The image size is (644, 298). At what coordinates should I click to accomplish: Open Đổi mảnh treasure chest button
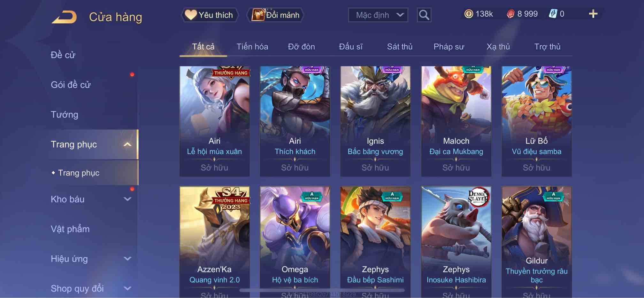click(x=275, y=15)
